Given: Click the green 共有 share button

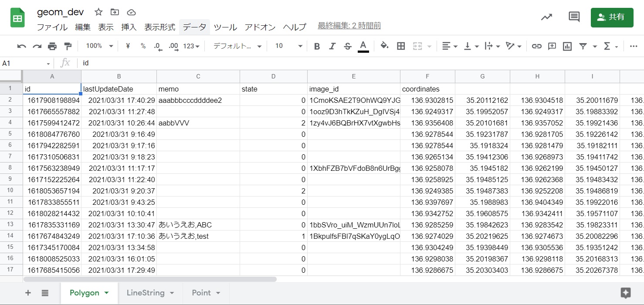Looking at the screenshot, I should [612, 17].
